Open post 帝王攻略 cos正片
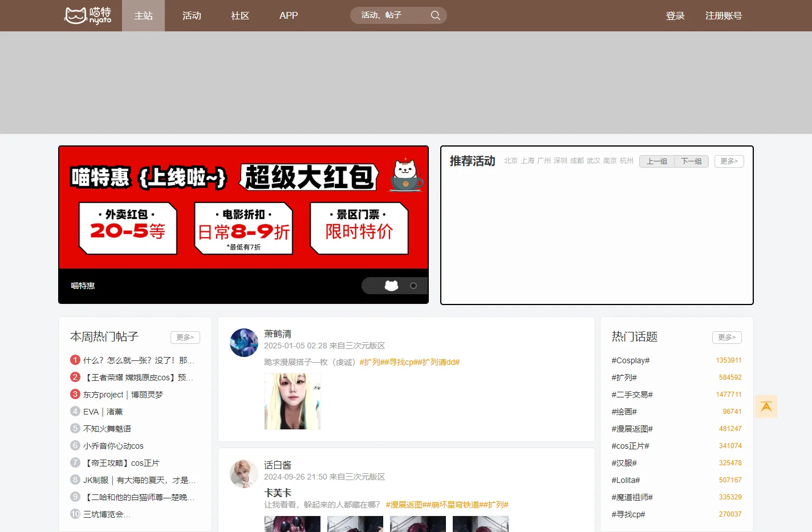This screenshot has width=812, height=532. 121,463
